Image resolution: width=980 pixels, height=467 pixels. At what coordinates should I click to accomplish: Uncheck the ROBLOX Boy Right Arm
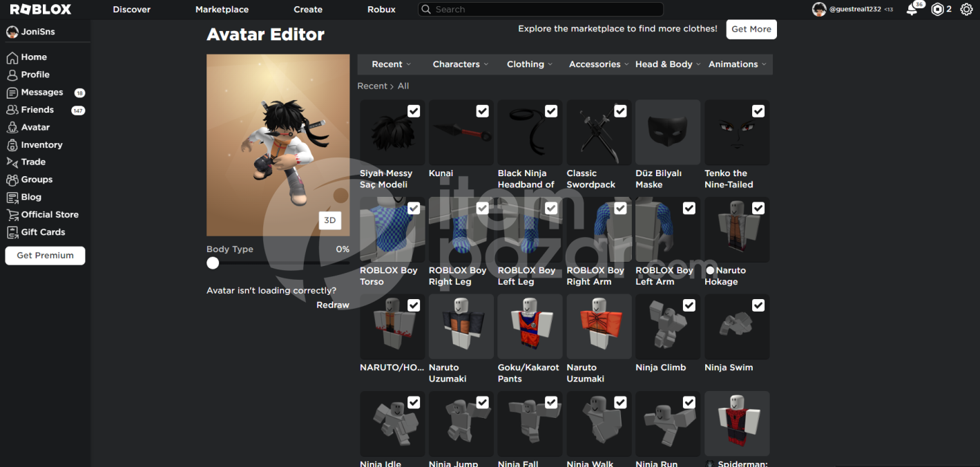620,208
